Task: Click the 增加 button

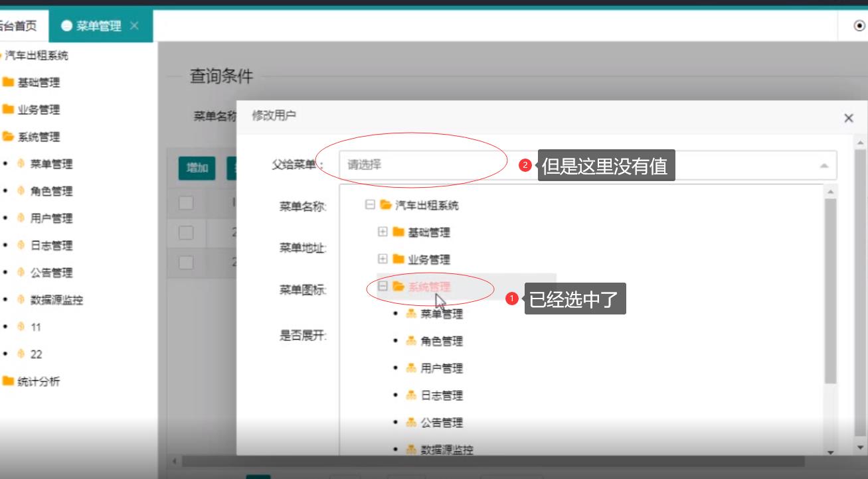Action: coord(197,168)
